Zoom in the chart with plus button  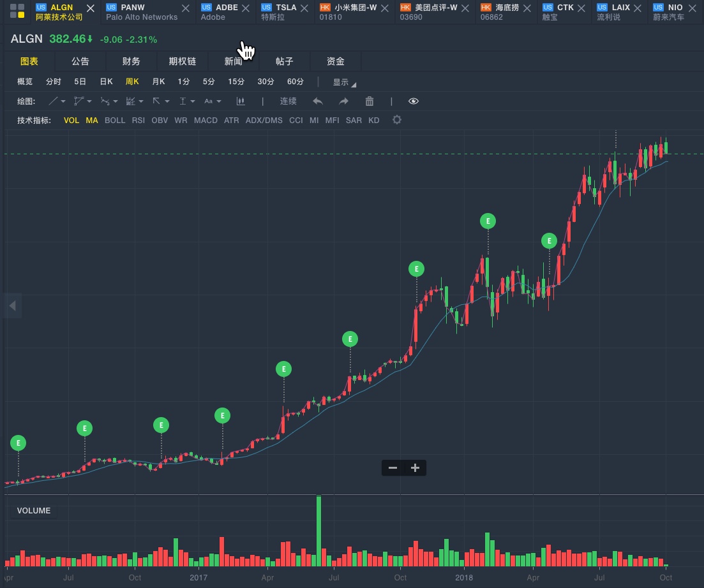pos(415,468)
